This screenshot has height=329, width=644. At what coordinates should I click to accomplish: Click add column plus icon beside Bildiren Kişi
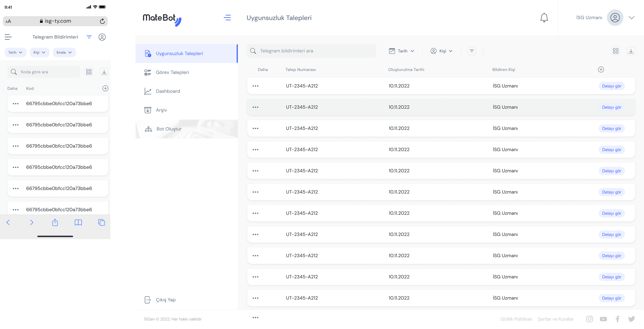[x=601, y=69]
